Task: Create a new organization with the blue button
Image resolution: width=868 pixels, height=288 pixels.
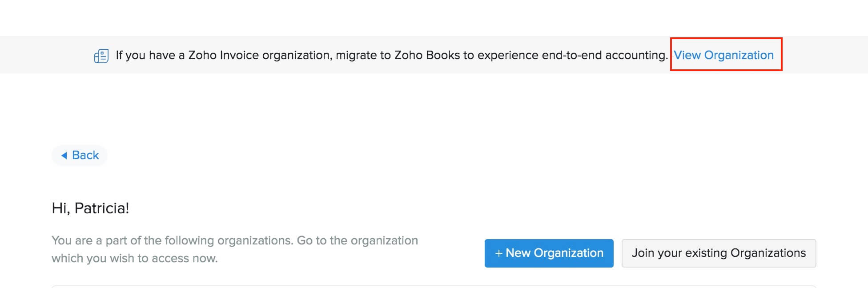Action: (549, 253)
